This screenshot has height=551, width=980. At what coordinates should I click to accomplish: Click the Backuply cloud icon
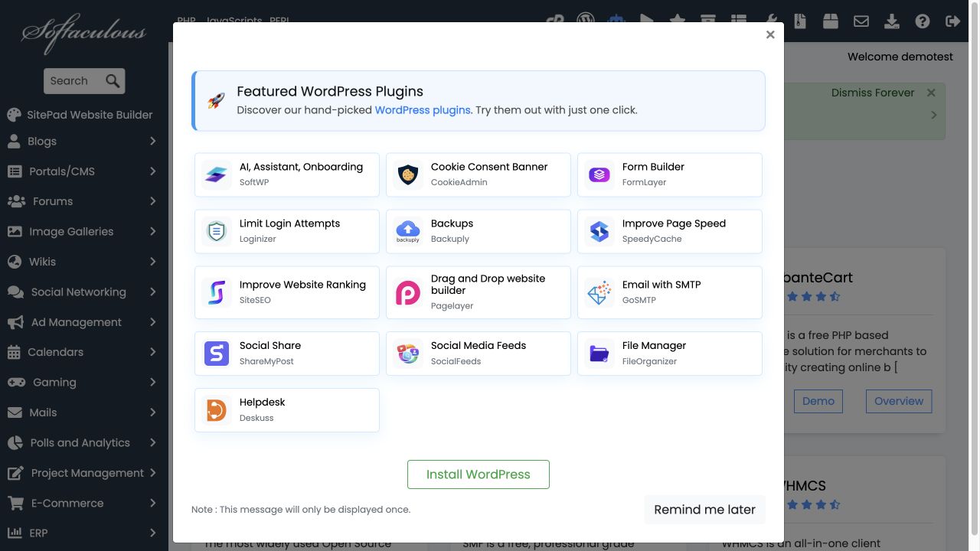[408, 232]
